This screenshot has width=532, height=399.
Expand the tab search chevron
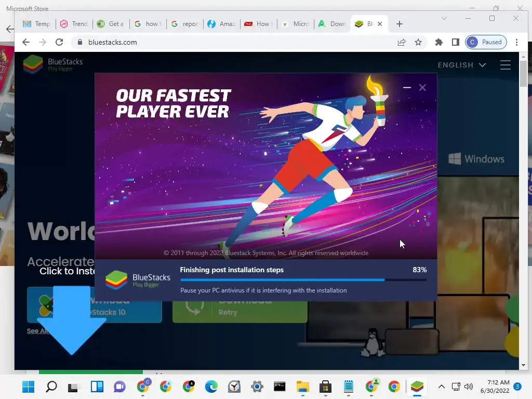coord(444,18)
